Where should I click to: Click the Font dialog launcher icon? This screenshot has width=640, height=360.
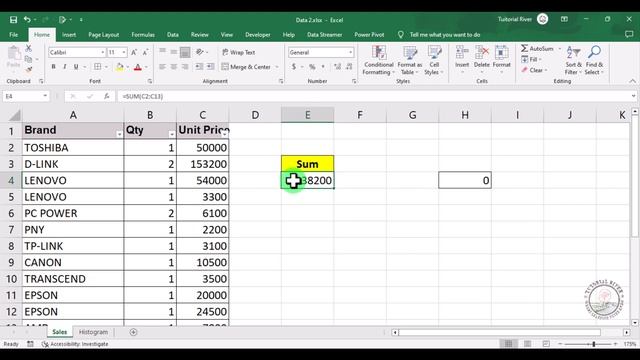pos(150,81)
